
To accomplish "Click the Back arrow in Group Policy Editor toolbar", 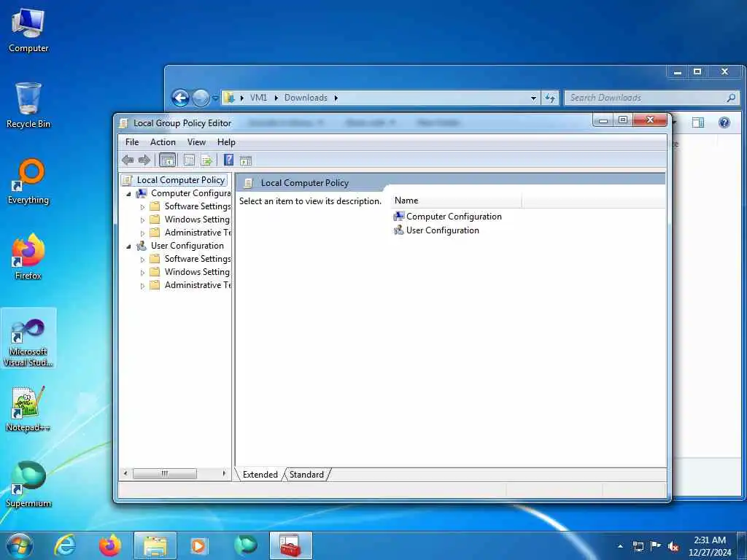I will point(128,160).
